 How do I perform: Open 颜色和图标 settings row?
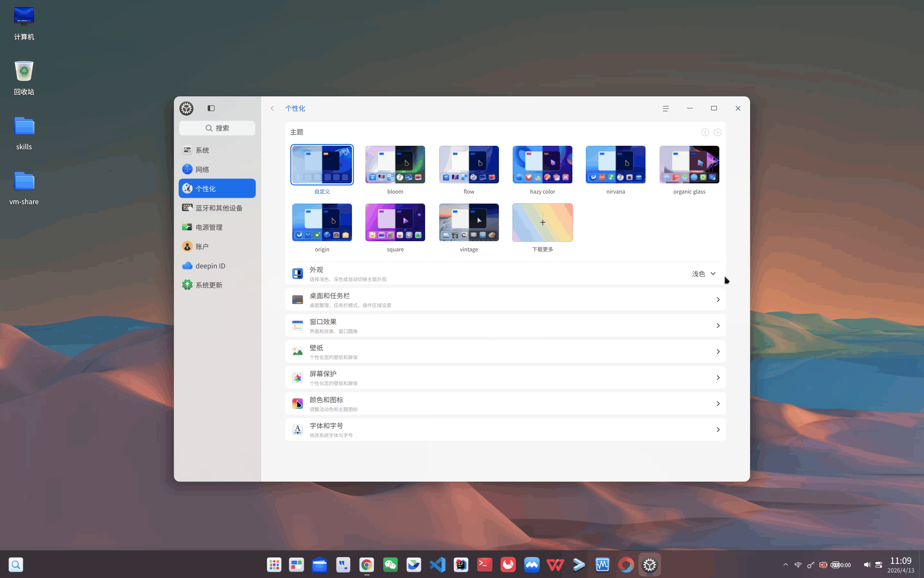pyautogui.click(x=505, y=404)
